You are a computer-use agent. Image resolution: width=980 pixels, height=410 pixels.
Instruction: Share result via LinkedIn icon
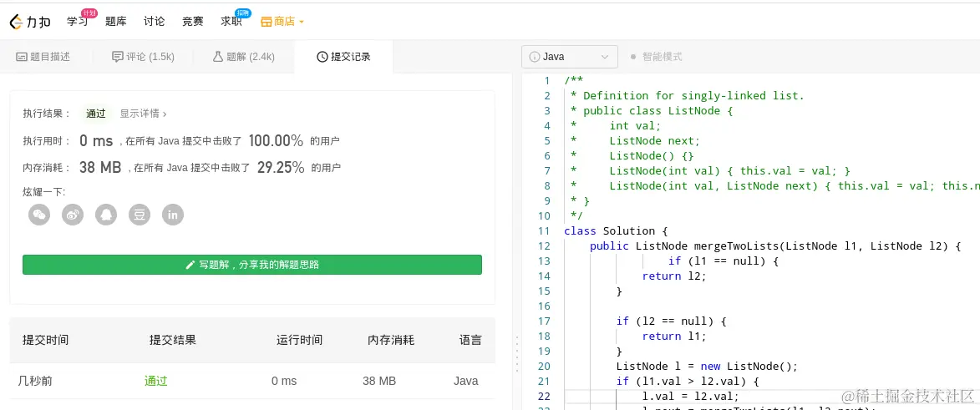[x=173, y=215]
